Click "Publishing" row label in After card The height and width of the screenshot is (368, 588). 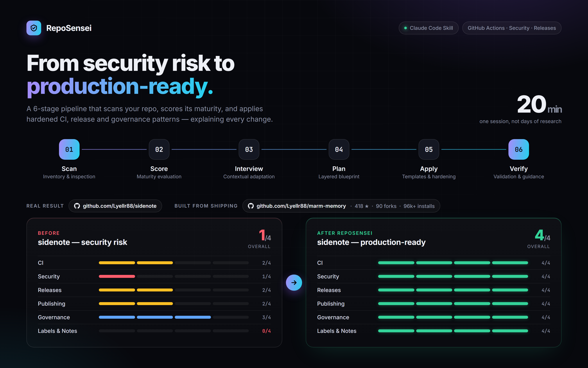(x=331, y=304)
